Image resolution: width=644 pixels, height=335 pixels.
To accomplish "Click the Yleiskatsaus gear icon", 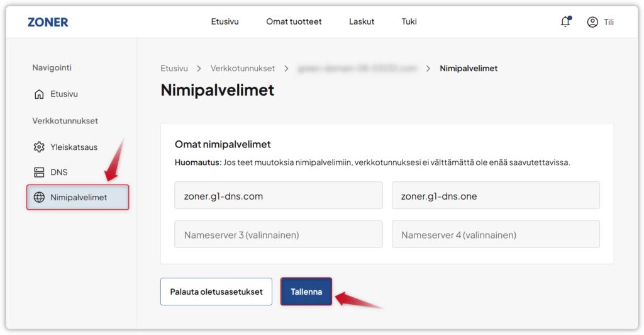I will click(39, 147).
